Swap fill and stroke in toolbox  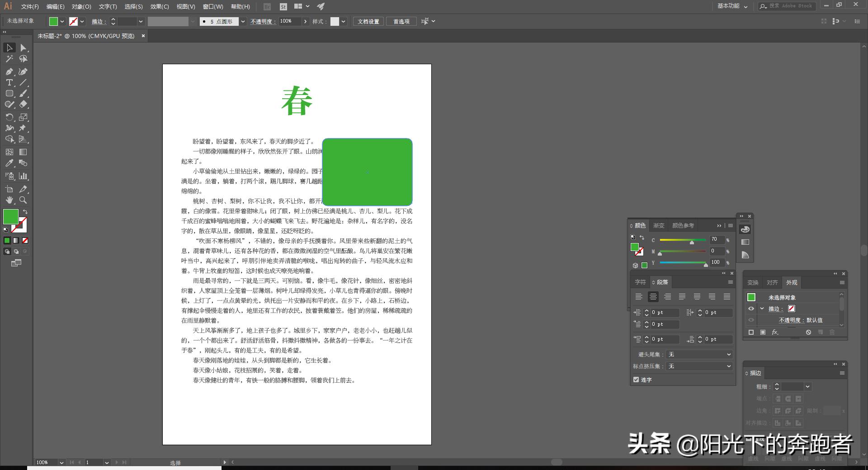(x=25, y=212)
